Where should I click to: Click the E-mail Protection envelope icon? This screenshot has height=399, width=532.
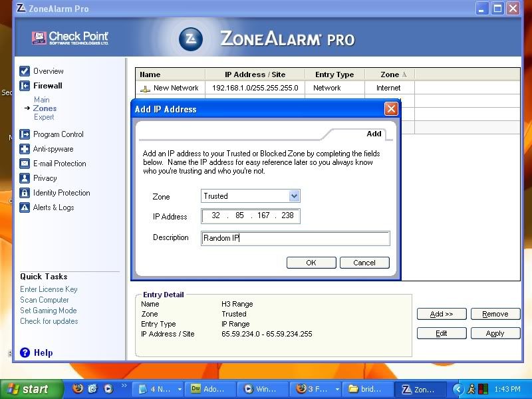click(25, 164)
